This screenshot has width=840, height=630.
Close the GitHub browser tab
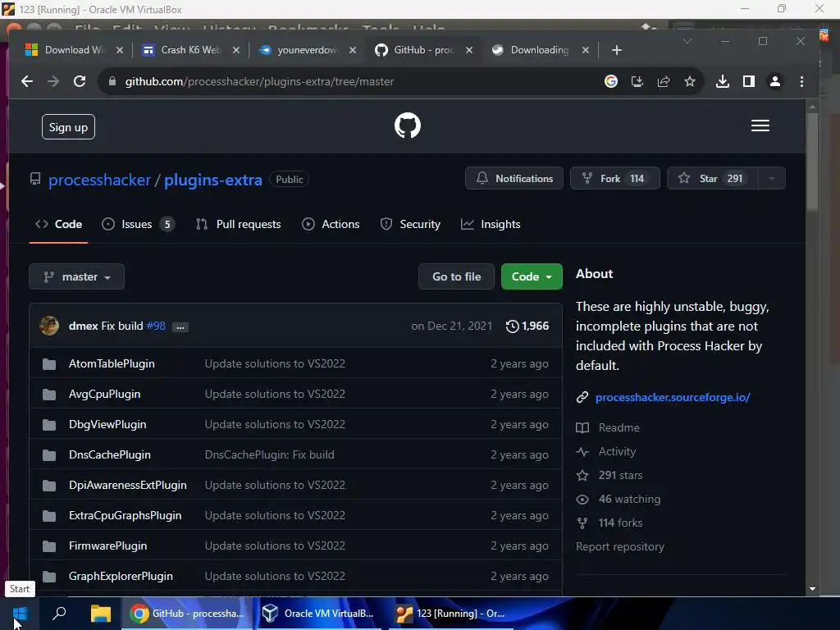point(469,50)
